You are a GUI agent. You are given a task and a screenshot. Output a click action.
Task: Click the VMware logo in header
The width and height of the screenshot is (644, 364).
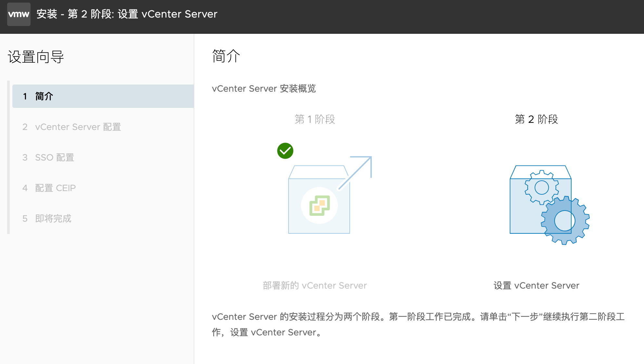(x=19, y=14)
